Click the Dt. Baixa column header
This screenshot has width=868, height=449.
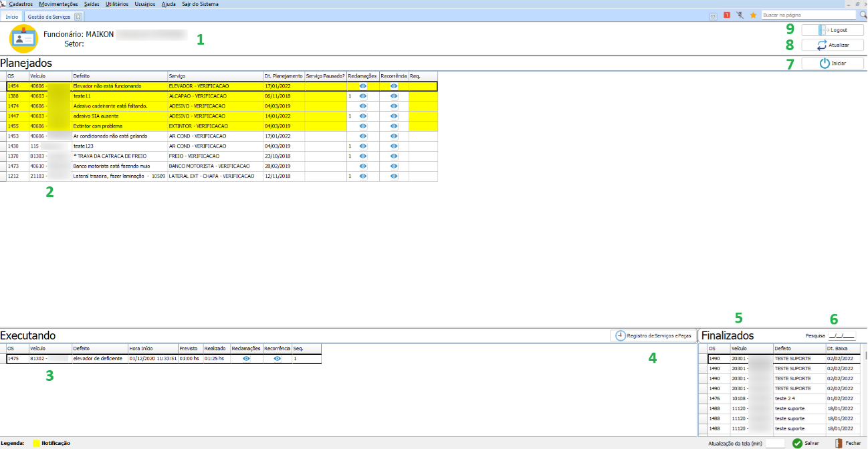(x=843, y=349)
